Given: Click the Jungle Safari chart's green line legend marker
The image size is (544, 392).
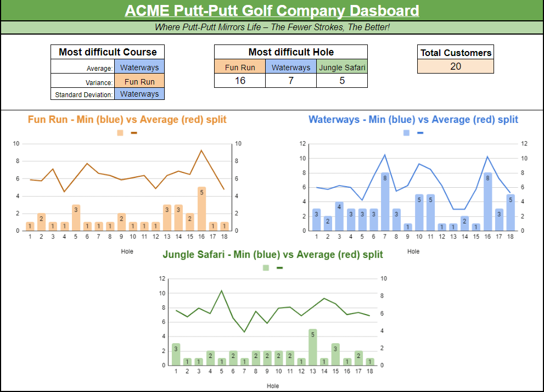Looking at the screenshot, I should (279, 268).
